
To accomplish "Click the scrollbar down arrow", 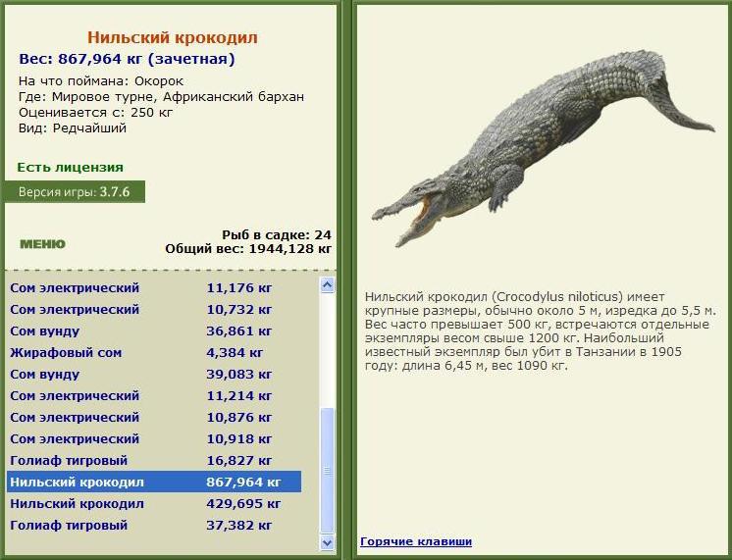I will (x=328, y=542).
